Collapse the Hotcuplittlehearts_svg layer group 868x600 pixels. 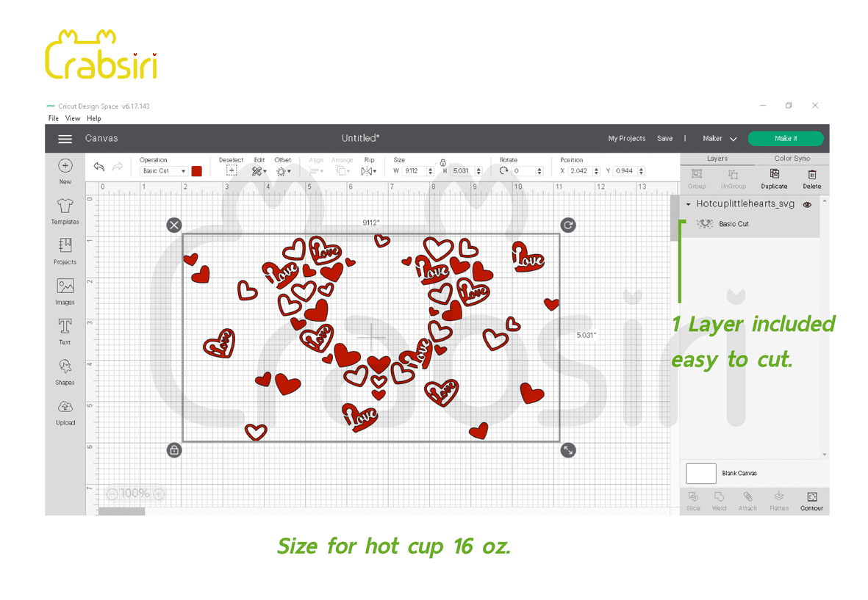click(x=688, y=205)
